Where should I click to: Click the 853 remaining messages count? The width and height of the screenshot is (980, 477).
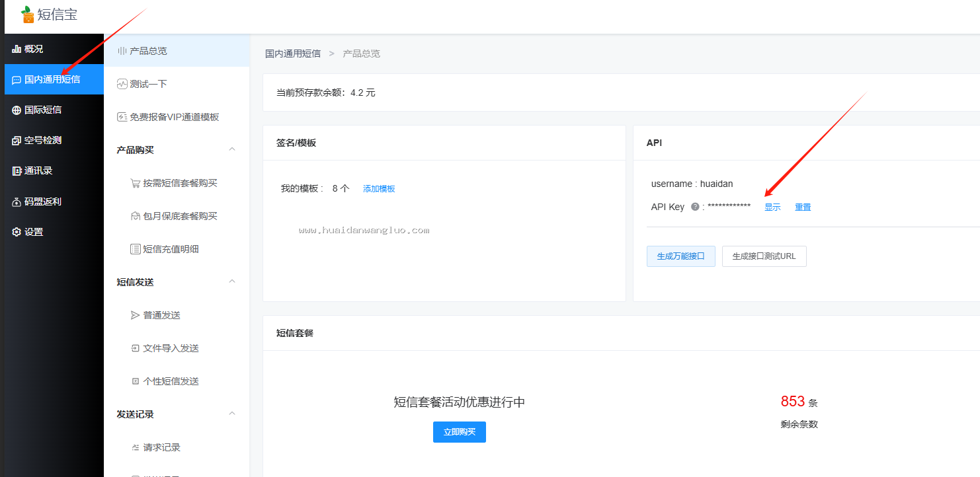pyautogui.click(x=793, y=402)
